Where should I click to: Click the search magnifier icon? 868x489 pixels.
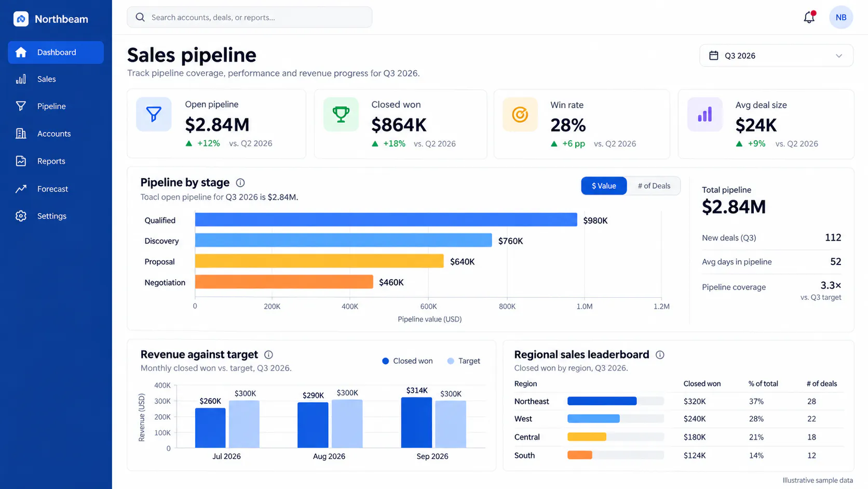coord(140,17)
